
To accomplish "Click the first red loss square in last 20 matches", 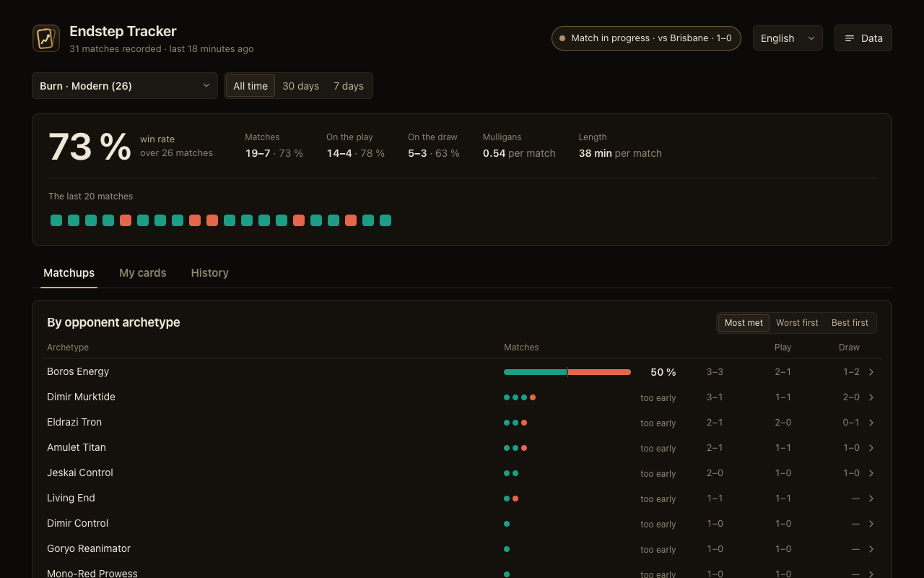I will 126,220.
